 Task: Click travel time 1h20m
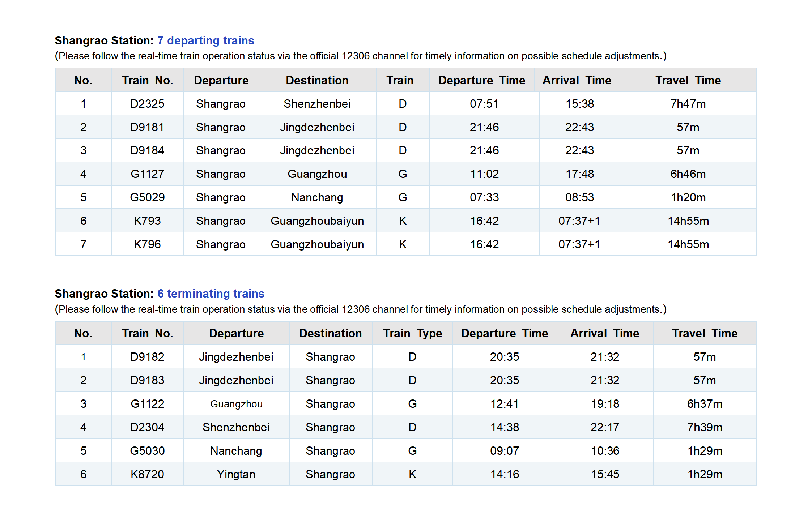[688, 197]
